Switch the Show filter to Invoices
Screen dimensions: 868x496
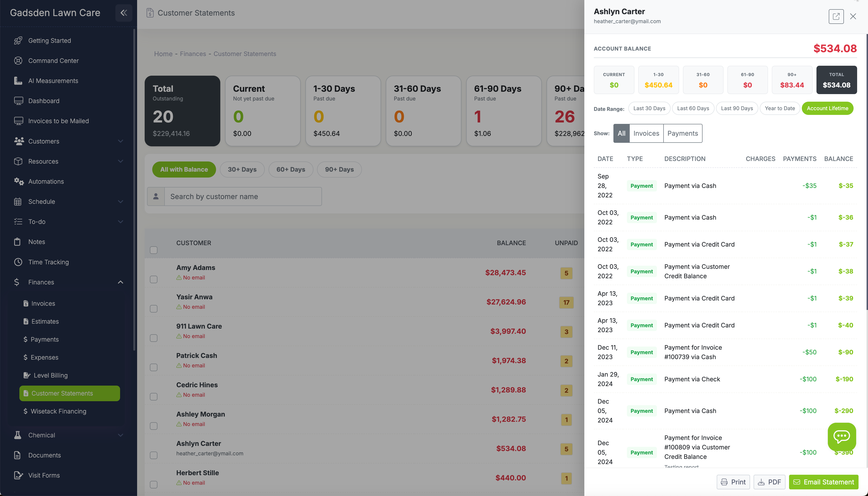(x=646, y=133)
